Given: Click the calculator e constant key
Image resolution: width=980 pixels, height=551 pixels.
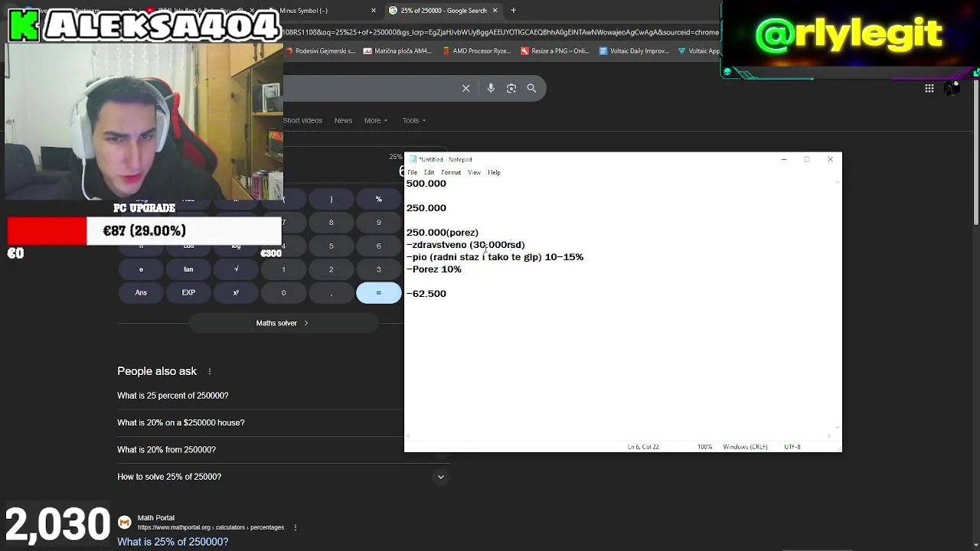Looking at the screenshot, I should click(x=141, y=269).
